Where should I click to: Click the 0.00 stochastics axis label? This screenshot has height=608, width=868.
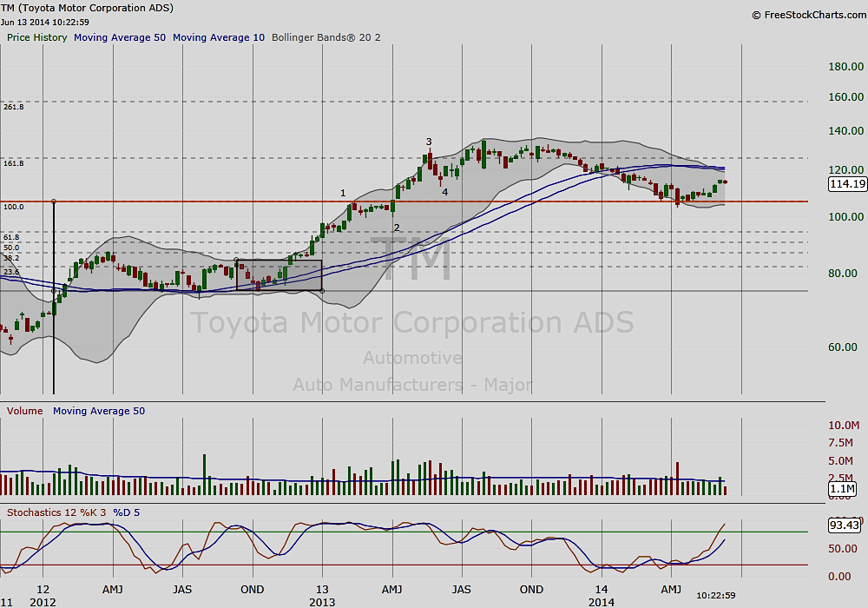click(x=839, y=577)
